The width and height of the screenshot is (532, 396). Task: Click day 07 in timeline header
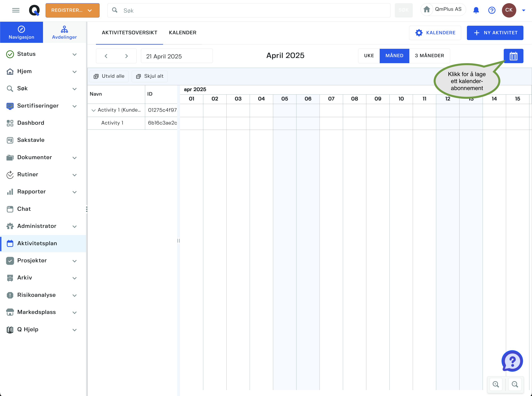tap(331, 99)
